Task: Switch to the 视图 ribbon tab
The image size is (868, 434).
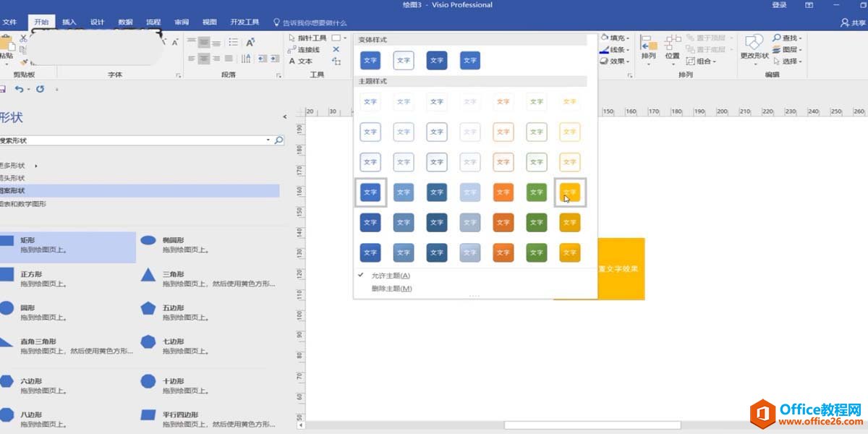Action: [208, 22]
